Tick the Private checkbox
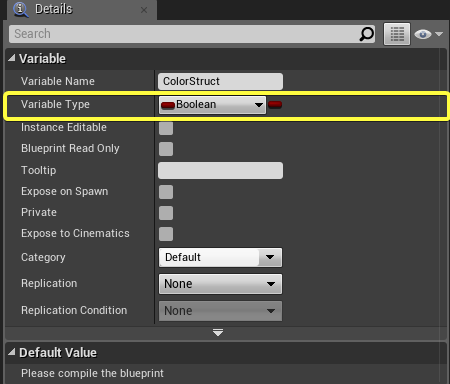 (166, 213)
